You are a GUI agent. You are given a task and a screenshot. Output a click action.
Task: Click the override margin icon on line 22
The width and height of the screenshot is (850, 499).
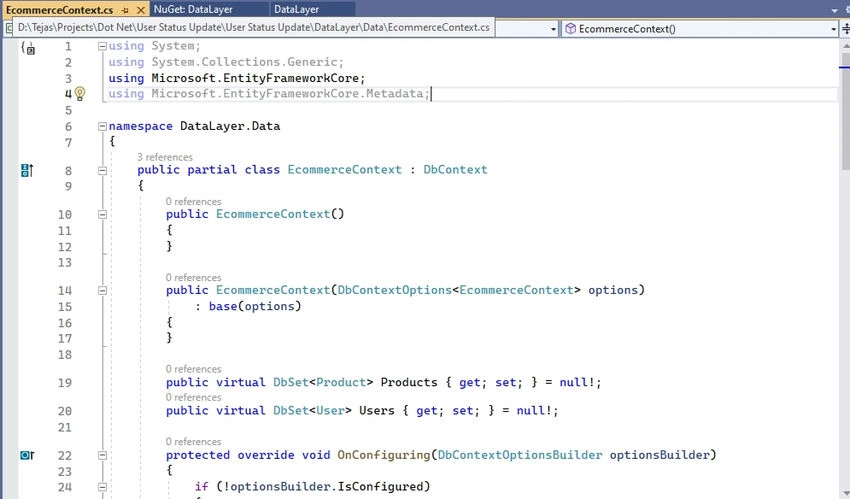point(27,455)
